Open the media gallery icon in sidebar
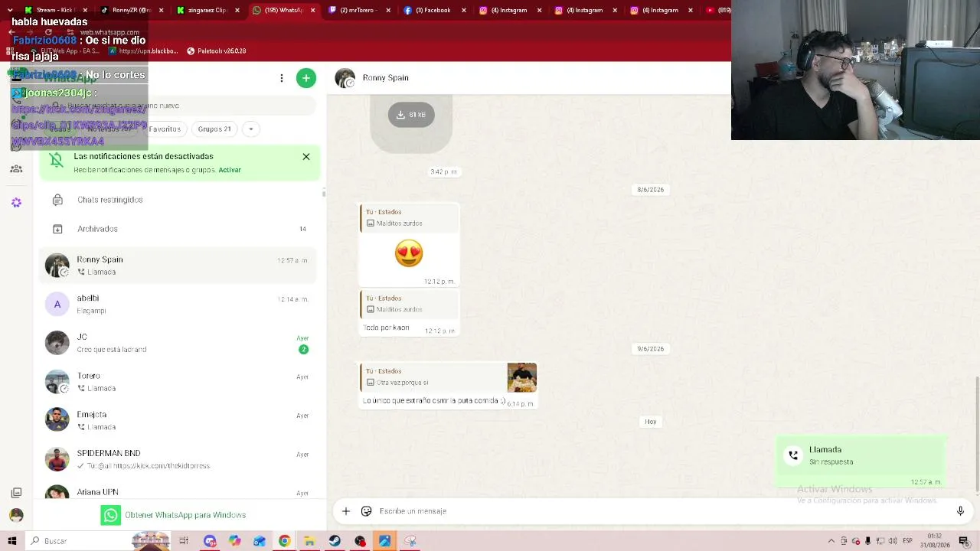 [16, 493]
